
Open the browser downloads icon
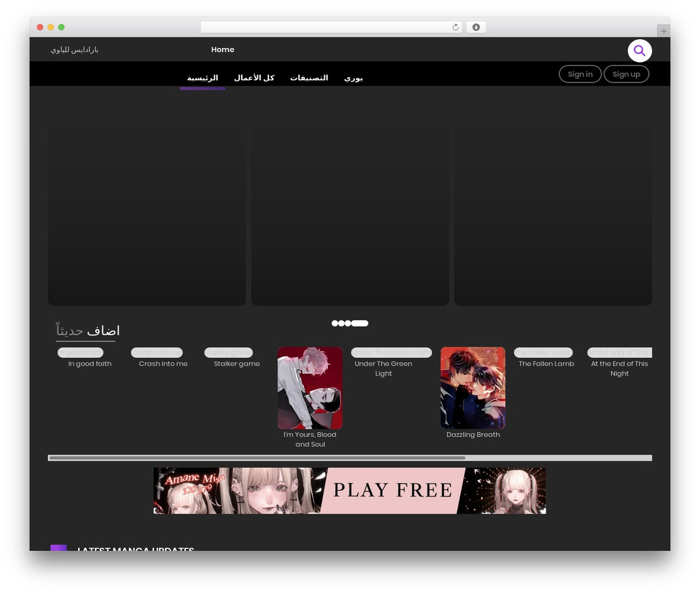[x=476, y=27]
